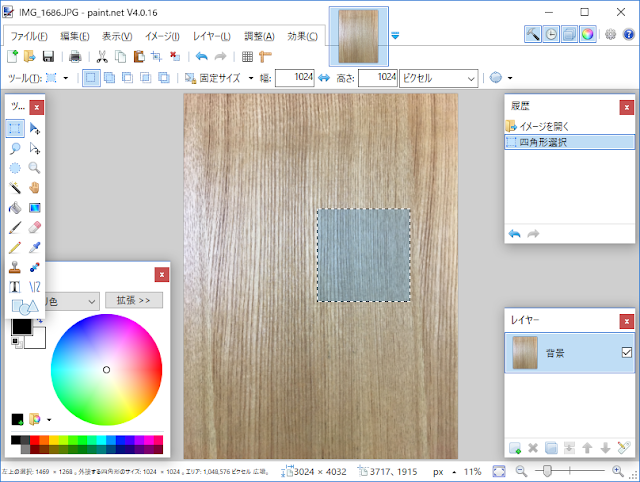Select the Color Picker eyedropper tool
Screen dimensions: 640x482
coord(35,247)
